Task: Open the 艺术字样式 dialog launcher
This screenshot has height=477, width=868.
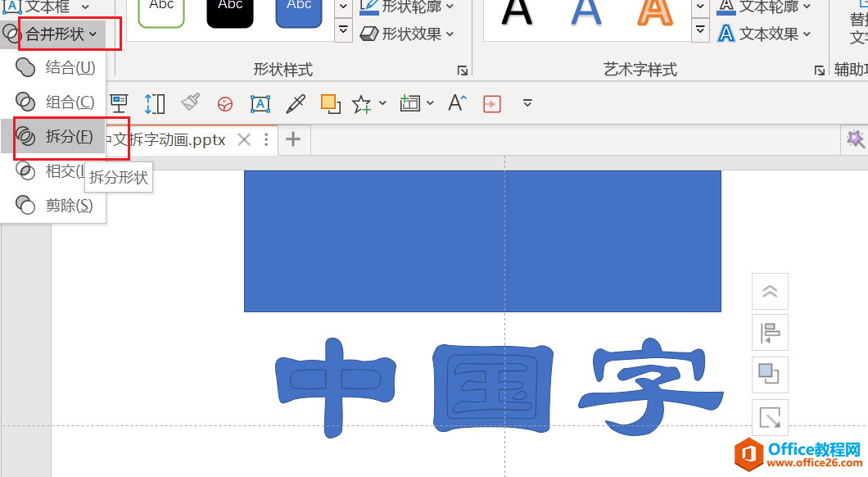Action: (x=820, y=70)
